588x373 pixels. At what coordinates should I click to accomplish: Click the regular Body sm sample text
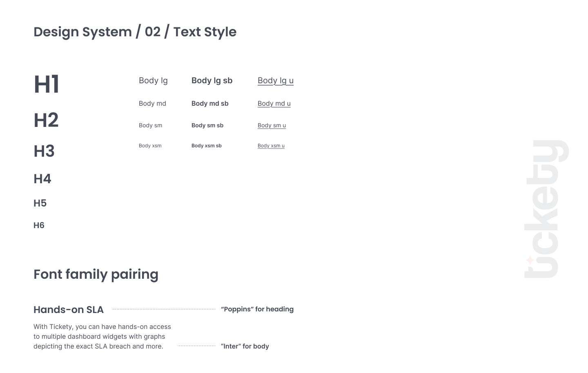coord(150,126)
